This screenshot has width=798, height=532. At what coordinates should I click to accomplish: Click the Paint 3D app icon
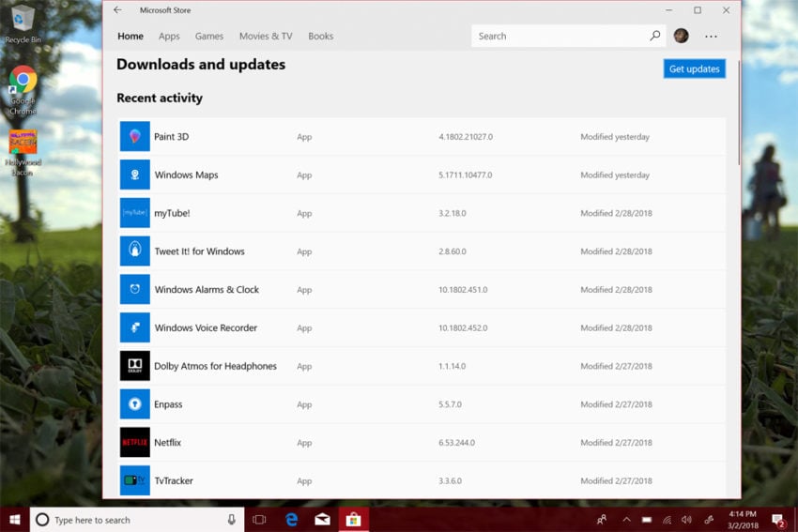click(135, 136)
